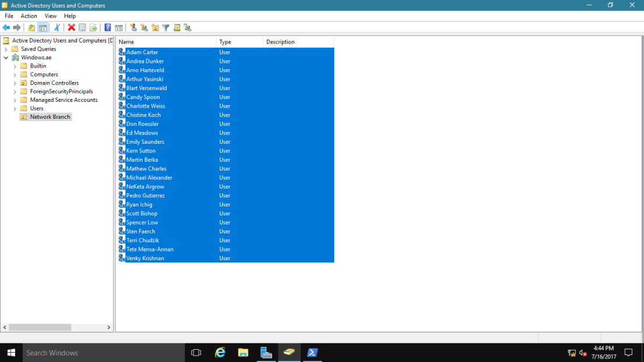Select user Venky Krishnan
Viewport: 644px width, 362px height.
pyautogui.click(x=145, y=258)
